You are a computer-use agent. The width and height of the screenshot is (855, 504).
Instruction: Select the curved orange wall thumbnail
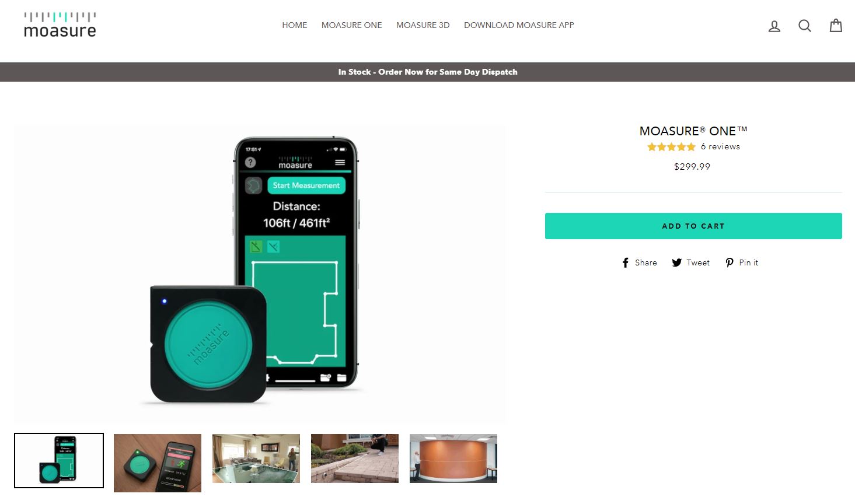453,459
